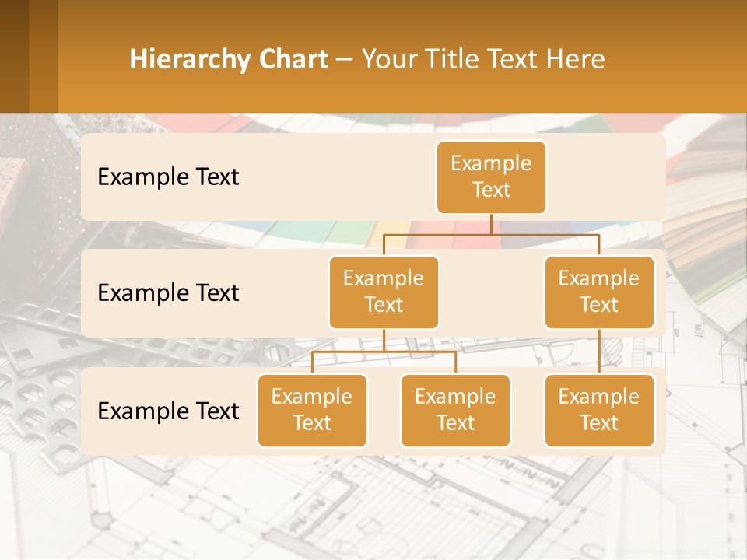Click the middle-right 'Example Text' node

pos(599,292)
